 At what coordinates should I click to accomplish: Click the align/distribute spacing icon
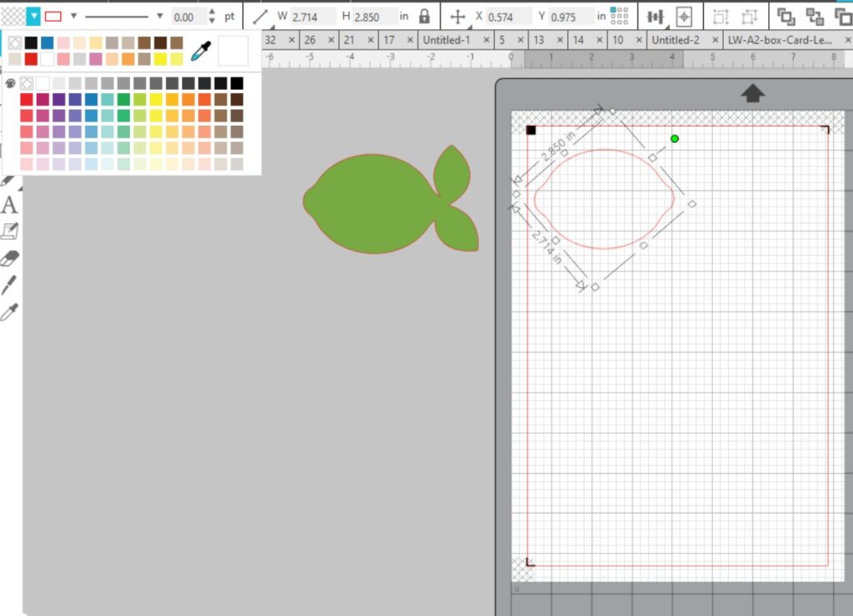coord(656,17)
